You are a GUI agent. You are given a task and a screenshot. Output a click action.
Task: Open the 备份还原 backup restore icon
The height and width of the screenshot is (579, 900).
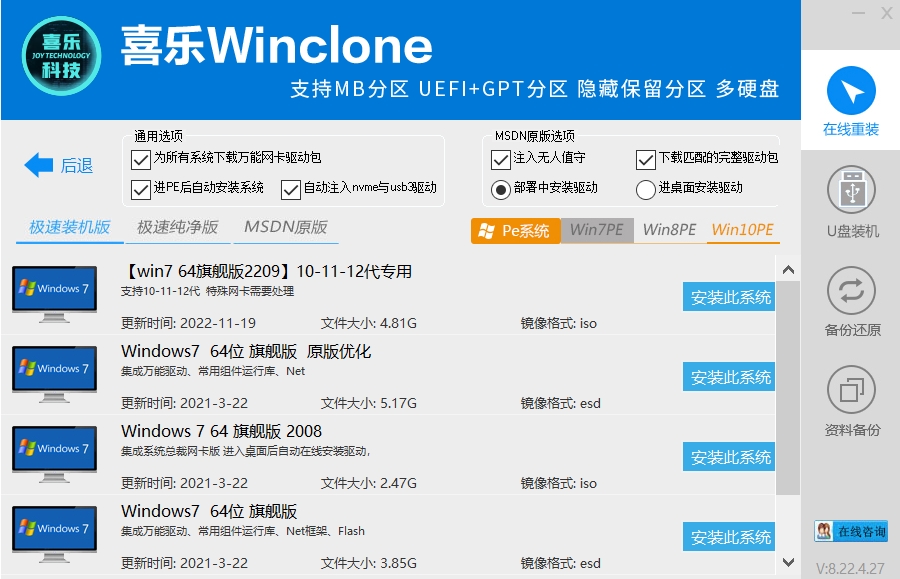(851, 291)
